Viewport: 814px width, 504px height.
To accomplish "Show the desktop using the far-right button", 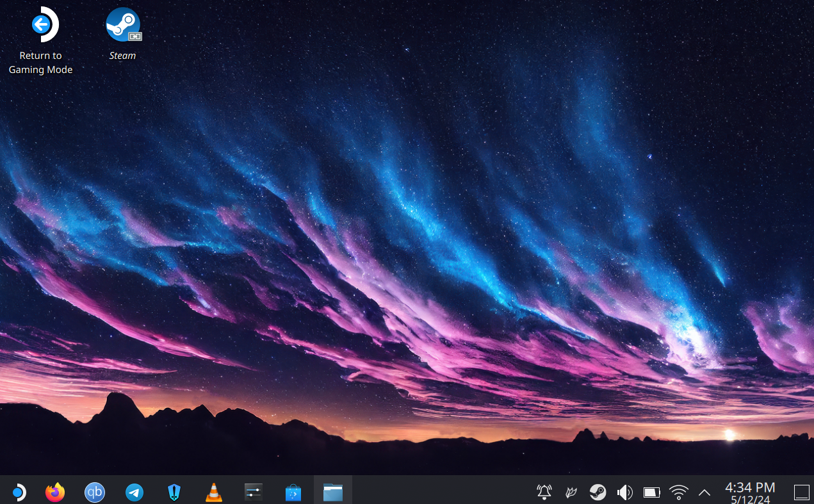I will click(x=802, y=492).
